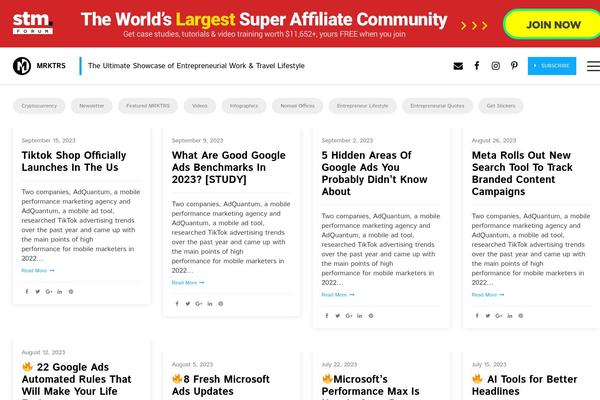Share Meta Rolls Out article on Facebook
600x400 pixels.
[477, 316]
